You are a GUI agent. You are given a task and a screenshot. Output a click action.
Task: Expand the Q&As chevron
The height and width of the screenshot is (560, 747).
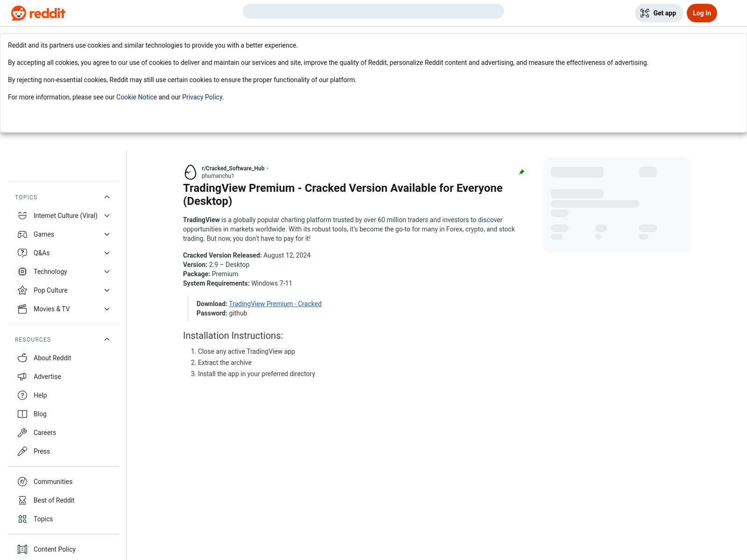coord(107,253)
